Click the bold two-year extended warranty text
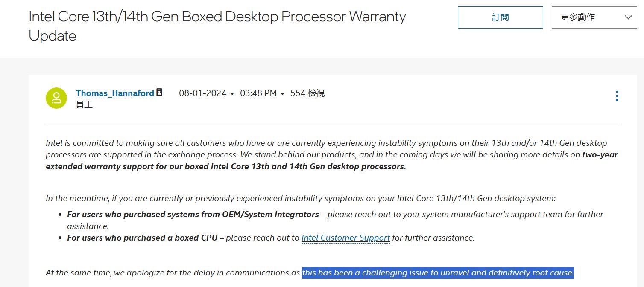644x287 pixels. pyautogui.click(x=225, y=166)
